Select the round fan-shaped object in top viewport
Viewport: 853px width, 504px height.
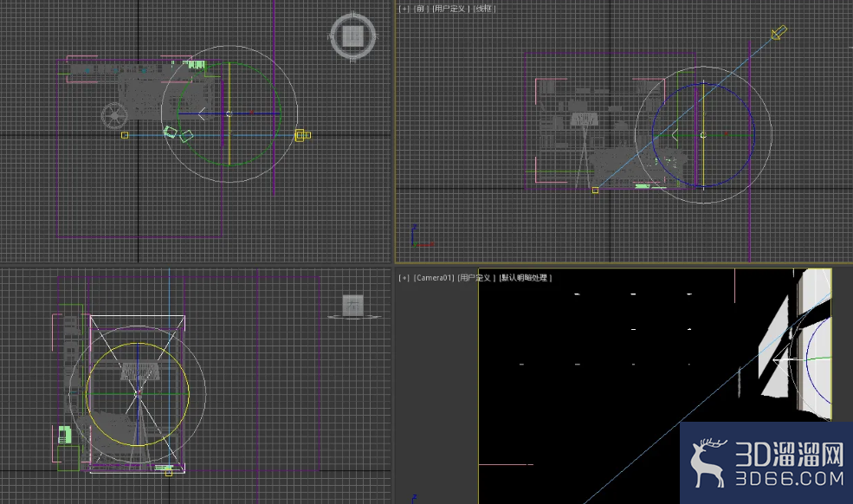click(114, 115)
